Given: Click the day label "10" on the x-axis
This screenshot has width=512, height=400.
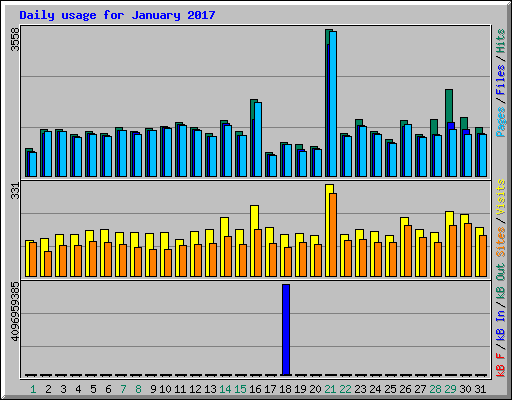Looking at the screenshot, I should click(x=165, y=389).
